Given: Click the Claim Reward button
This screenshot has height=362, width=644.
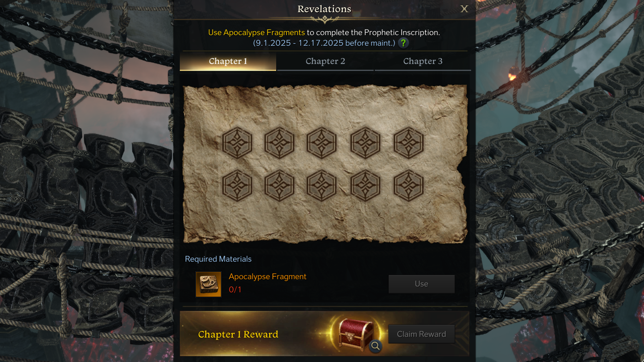Looking at the screenshot, I should click(422, 334).
